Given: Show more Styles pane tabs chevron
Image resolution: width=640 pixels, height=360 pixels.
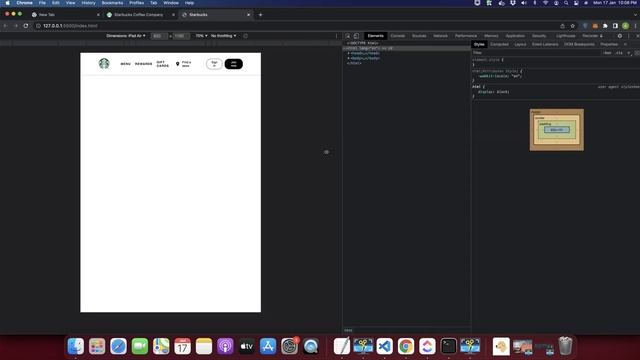Looking at the screenshot, I should click(x=625, y=44).
